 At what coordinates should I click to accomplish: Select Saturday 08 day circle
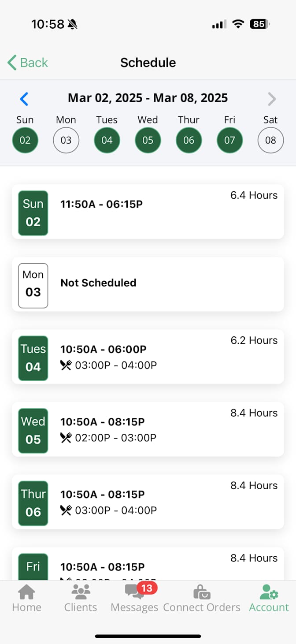click(270, 140)
